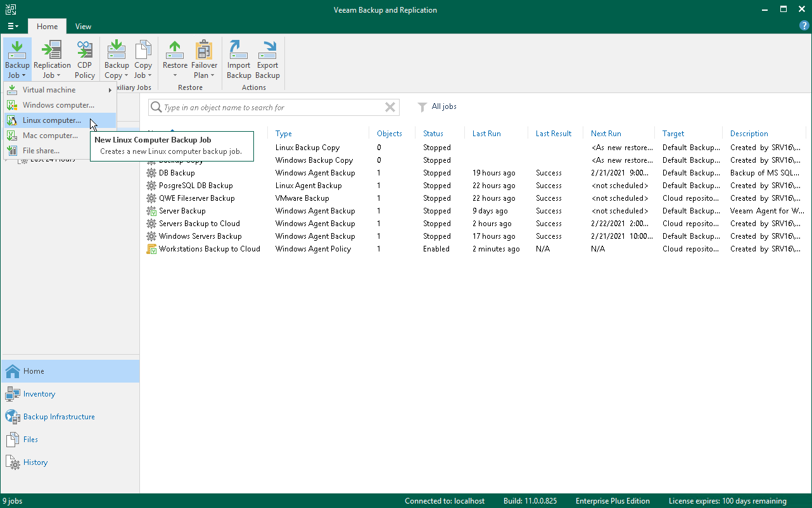Go to Backup Infrastructure view

[59, 417]
